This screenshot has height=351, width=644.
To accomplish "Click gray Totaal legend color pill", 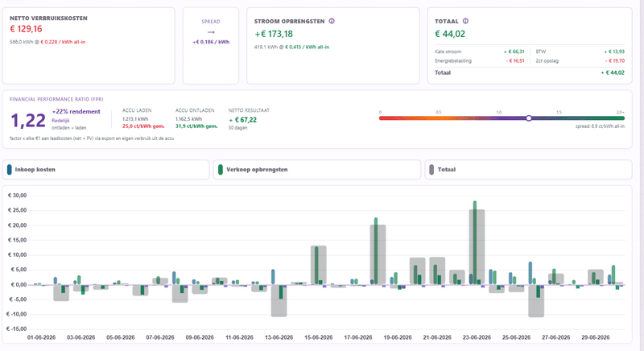I will [431, 170].
